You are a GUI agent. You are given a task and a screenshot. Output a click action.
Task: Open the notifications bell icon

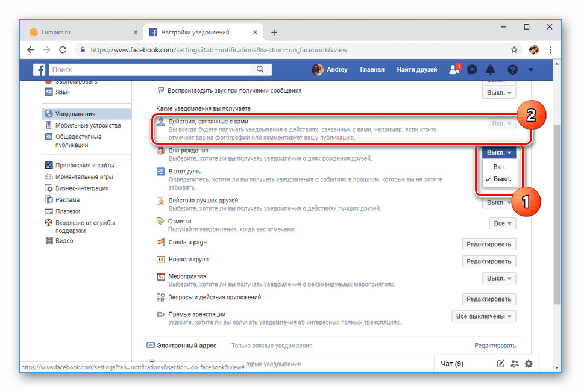490,70
